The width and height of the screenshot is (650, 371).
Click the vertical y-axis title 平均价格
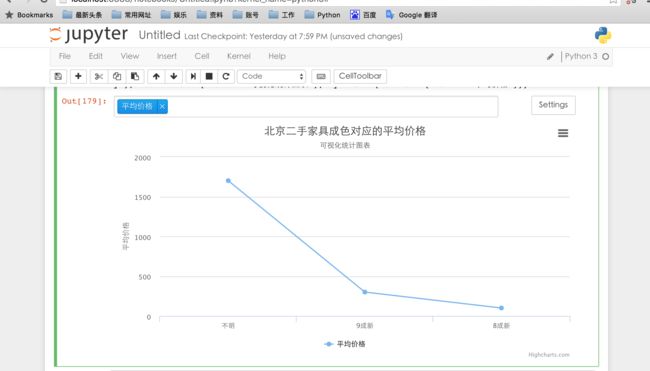[x=126, y=236]
